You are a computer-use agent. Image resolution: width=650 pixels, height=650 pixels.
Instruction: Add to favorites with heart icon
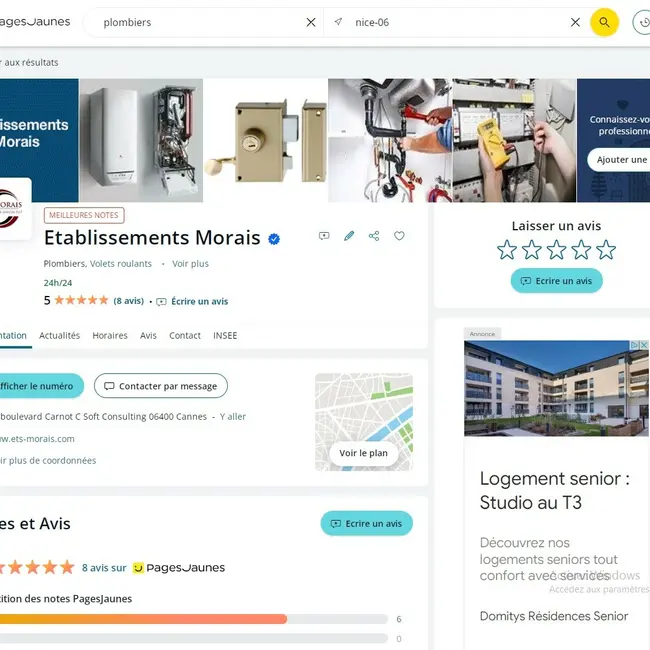tap(399, 236)
